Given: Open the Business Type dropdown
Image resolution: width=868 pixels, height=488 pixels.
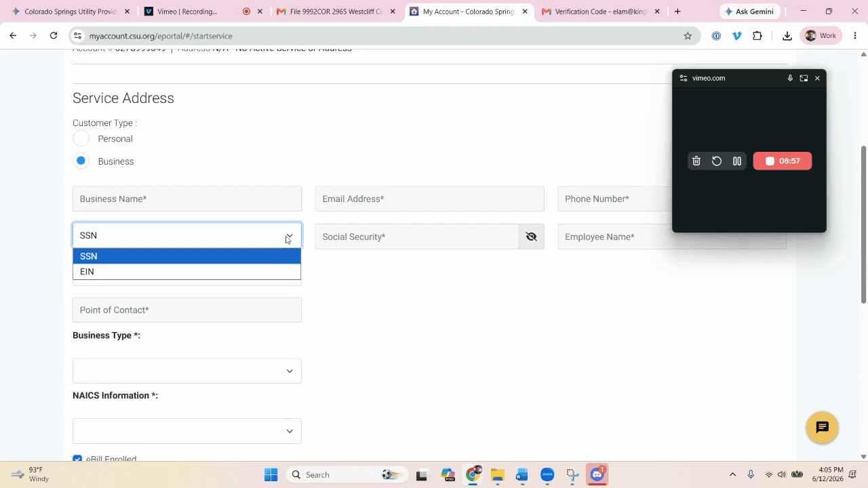Looking at the screenshot, I should click(187, 371).
